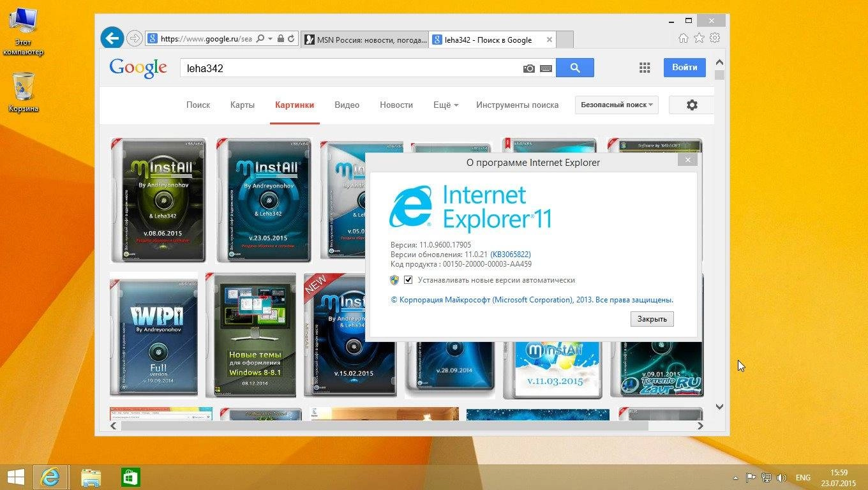This screenshot has height=490, width=868.
Task: Open the Windows Store taskbar icon
Action: [x=131, y=477]
